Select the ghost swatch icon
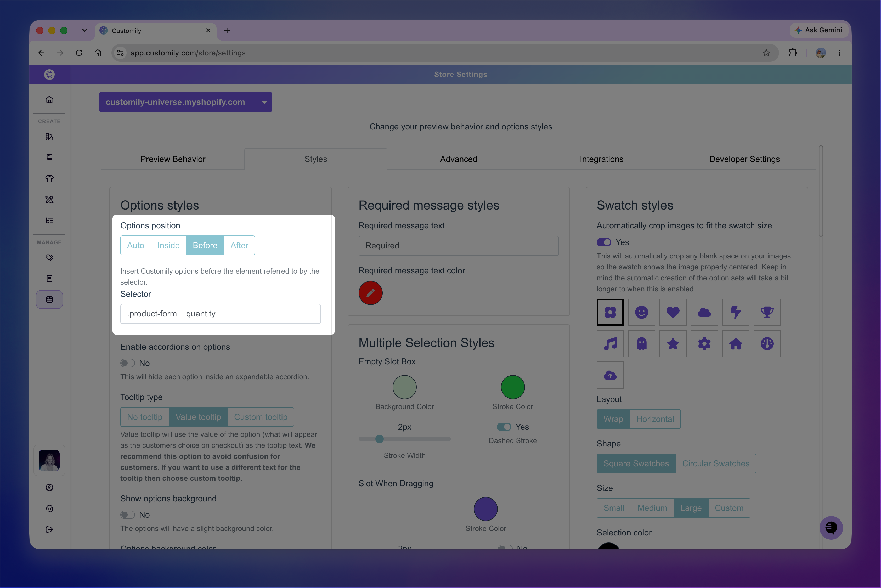The width and height of the screenshot is (881, 588). click(641, 343)
